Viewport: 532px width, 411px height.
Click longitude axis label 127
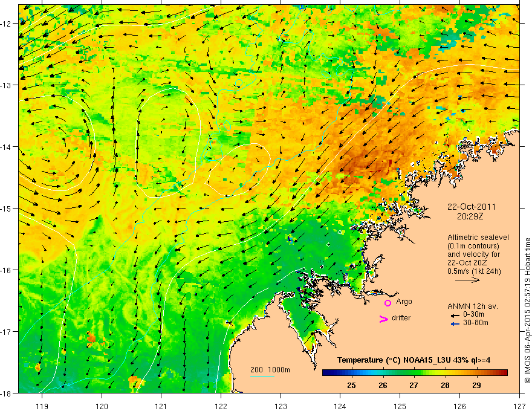click(x=519, y=406)
